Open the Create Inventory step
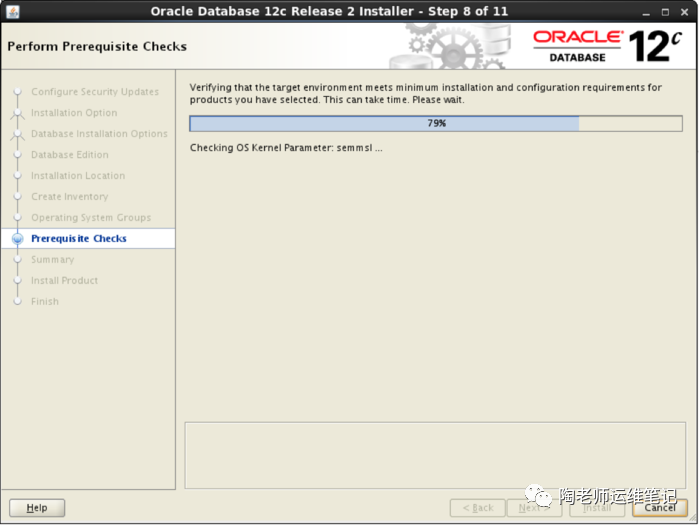 [70, 196]
